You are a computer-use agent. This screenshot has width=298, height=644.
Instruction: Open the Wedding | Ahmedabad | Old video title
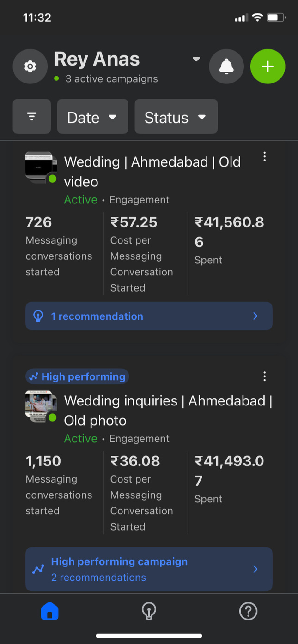click(x=152, y=172)
